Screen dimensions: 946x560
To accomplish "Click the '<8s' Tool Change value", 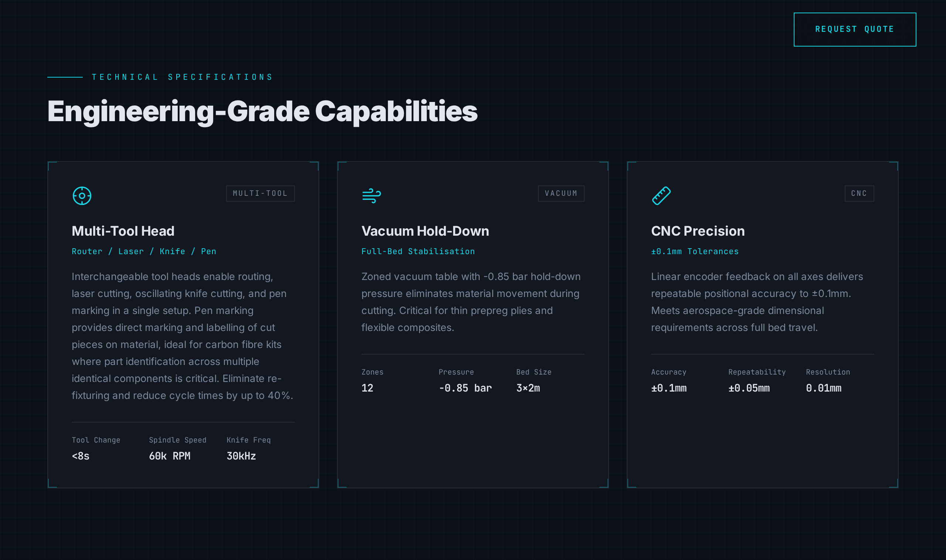I will (81, 456).
